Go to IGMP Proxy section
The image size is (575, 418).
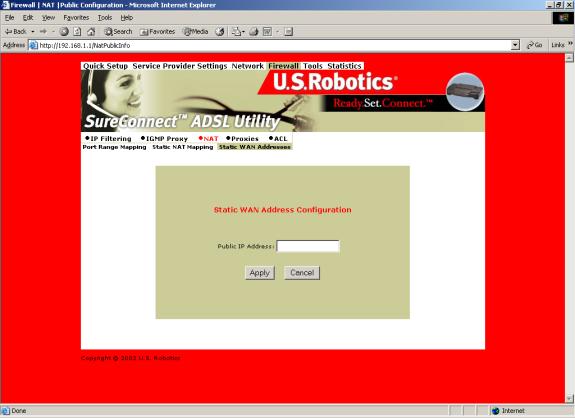tap(165, 139)
